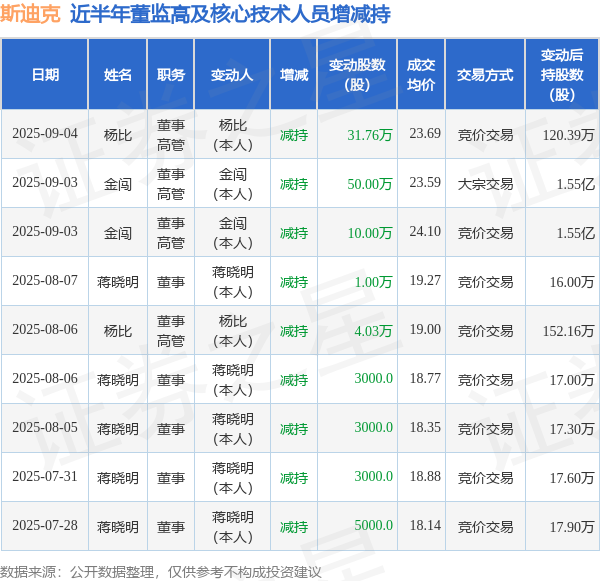This screenshot has width=600, height=581.
Task: Click 50.00万 share change value
Action: click(x=370, y=184)
